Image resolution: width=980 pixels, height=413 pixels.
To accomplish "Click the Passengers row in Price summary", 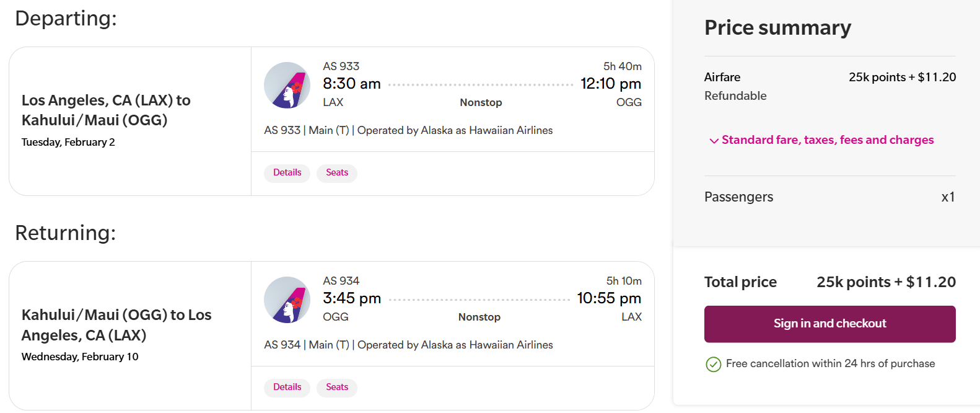I will pos(738,197).
